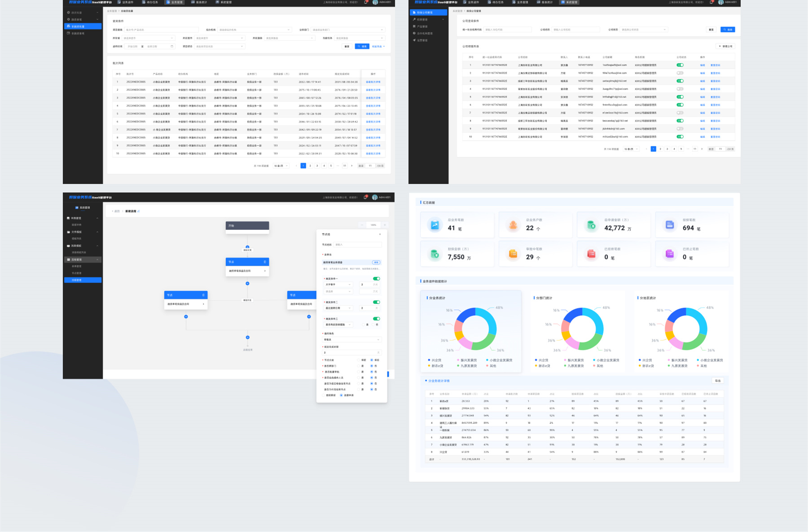The width and height of the screenshot is (808, 532).
Task: Enable company status switch in row 2
Action: pos(680,73)
